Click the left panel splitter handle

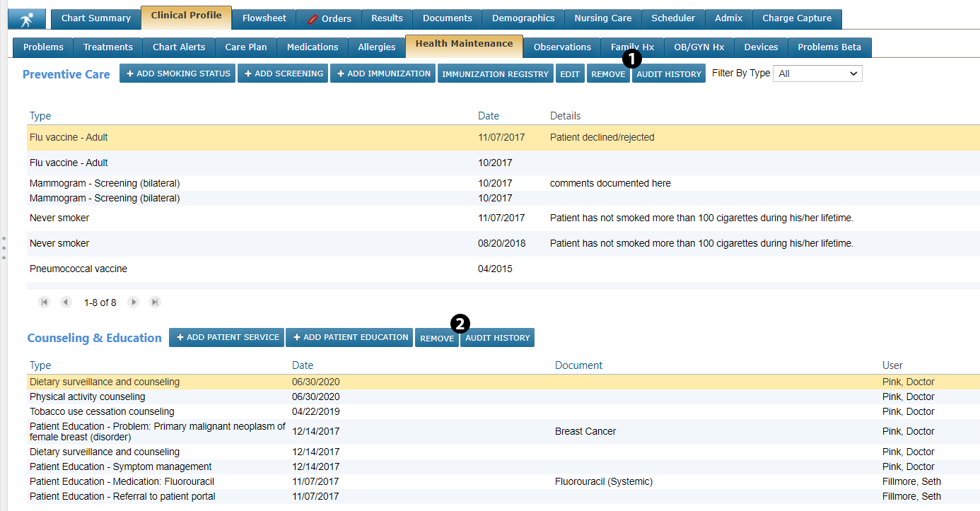pyautogui.click(x=4, y=248)
